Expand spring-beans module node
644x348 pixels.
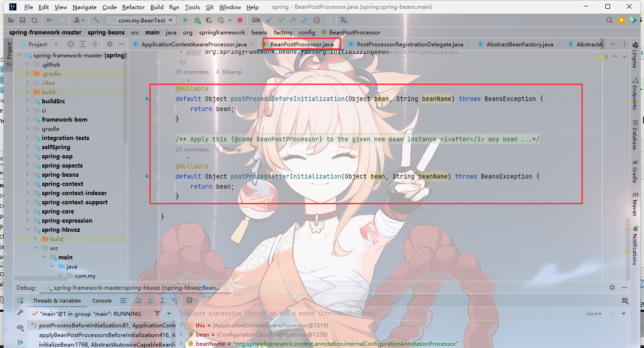pyautogui.click(x=28, y=174)
